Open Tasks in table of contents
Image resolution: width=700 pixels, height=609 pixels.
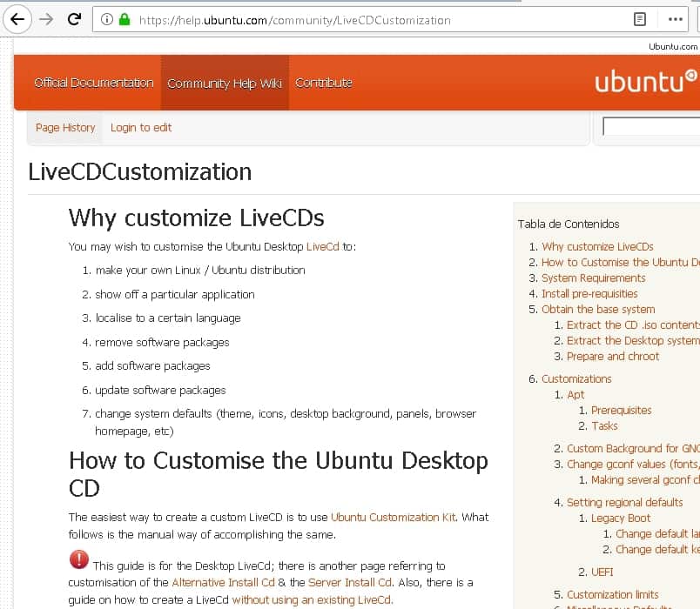pos(604,426)
